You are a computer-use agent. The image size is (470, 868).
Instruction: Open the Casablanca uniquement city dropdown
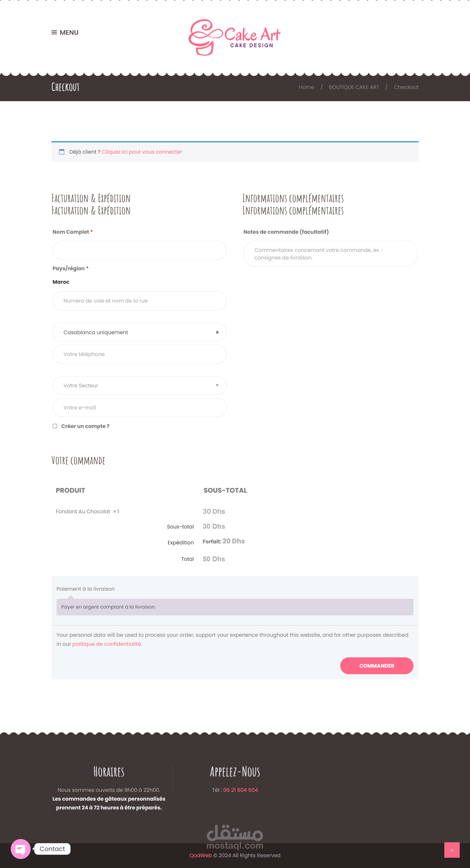tap(139, 332)
